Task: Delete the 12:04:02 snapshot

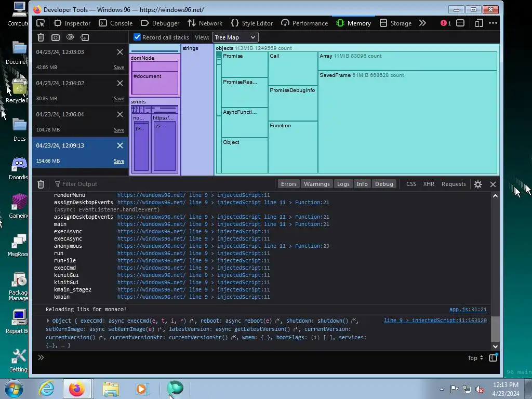Action: pos(120,83)
